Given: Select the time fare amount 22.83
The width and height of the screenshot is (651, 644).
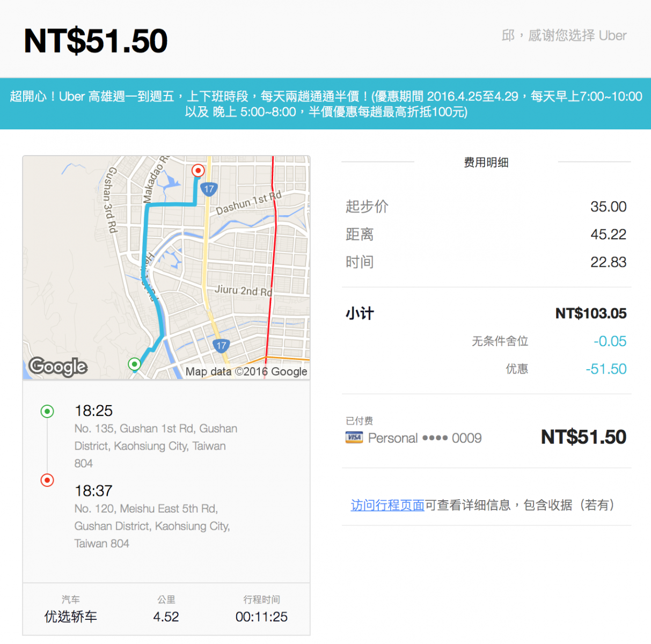Looking at the screenshot, I should [609, 262].
